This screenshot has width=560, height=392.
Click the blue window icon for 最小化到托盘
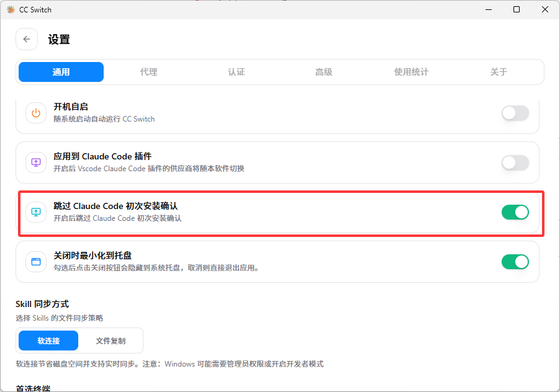(x=36, y=262)
